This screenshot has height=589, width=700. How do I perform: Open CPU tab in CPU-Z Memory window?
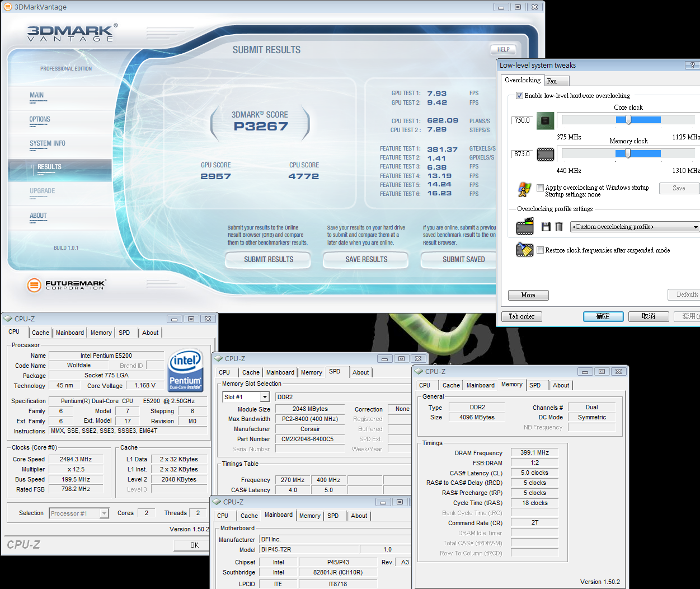425,385
